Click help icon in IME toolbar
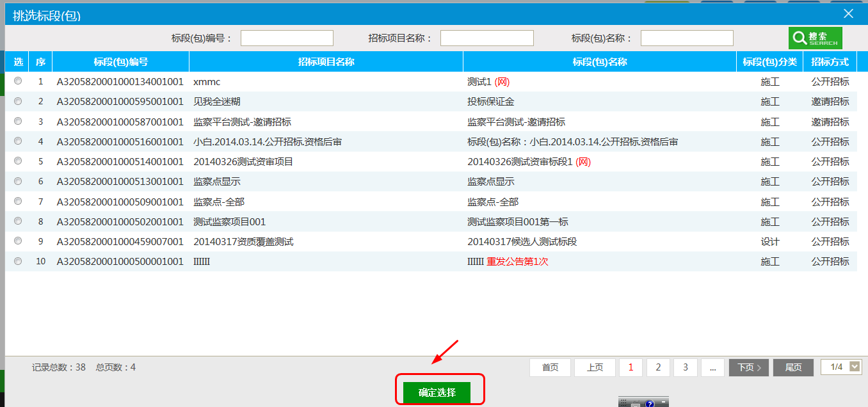Image resolution: width=868 pixels, height=407 pixels. 649,404
